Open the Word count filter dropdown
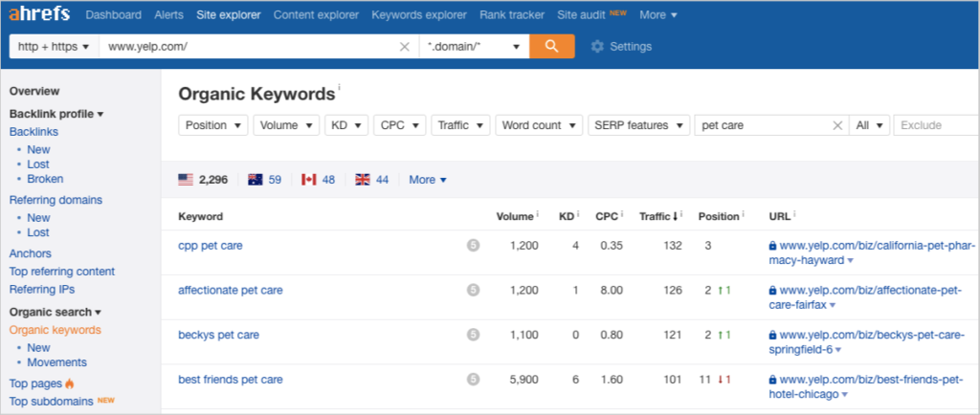This screenshot has height=415, width=980. [x=539, y=125]
